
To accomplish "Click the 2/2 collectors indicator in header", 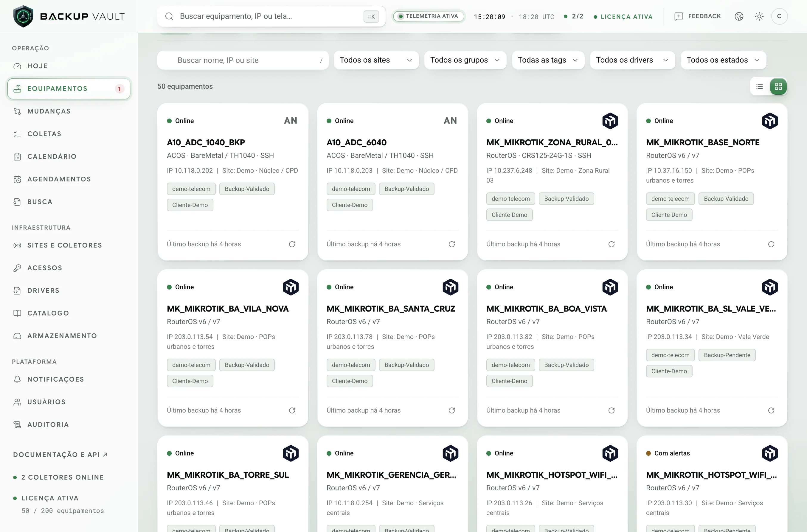I will click(x=574, y=16).
